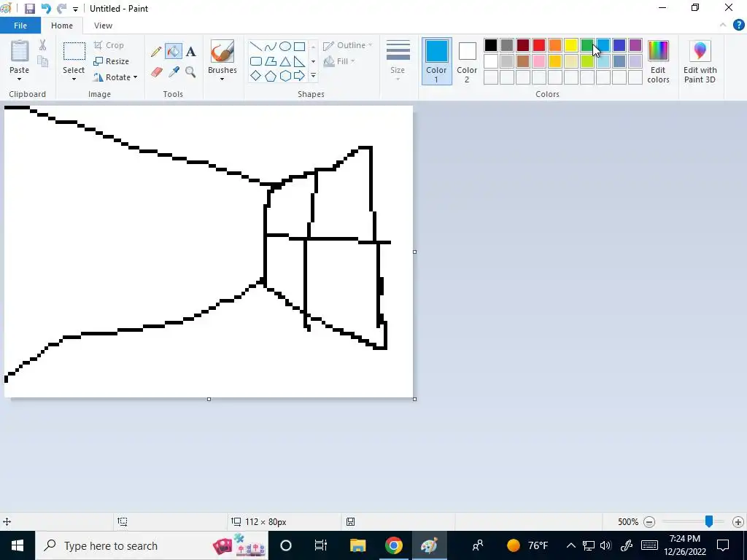Pick the purple color swatch

635,45
